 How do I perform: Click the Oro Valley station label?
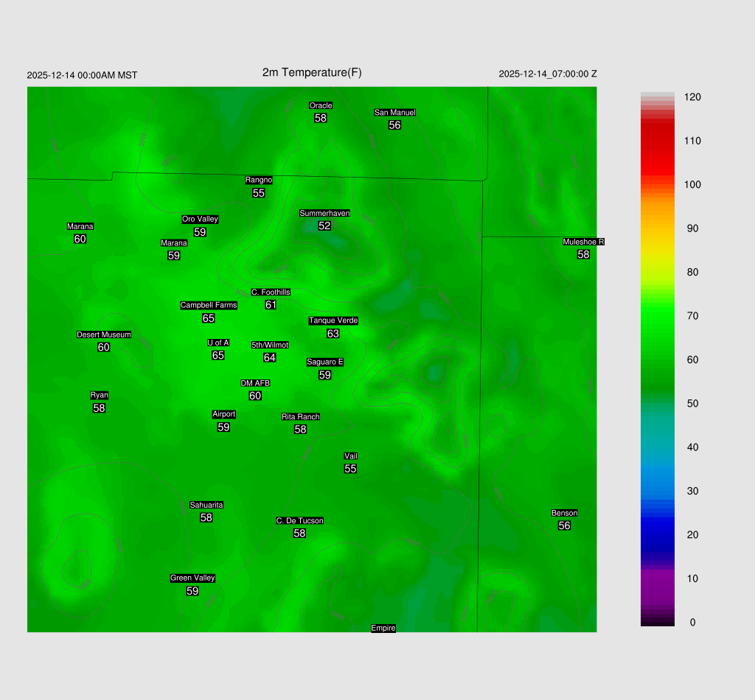click(200, 220)
